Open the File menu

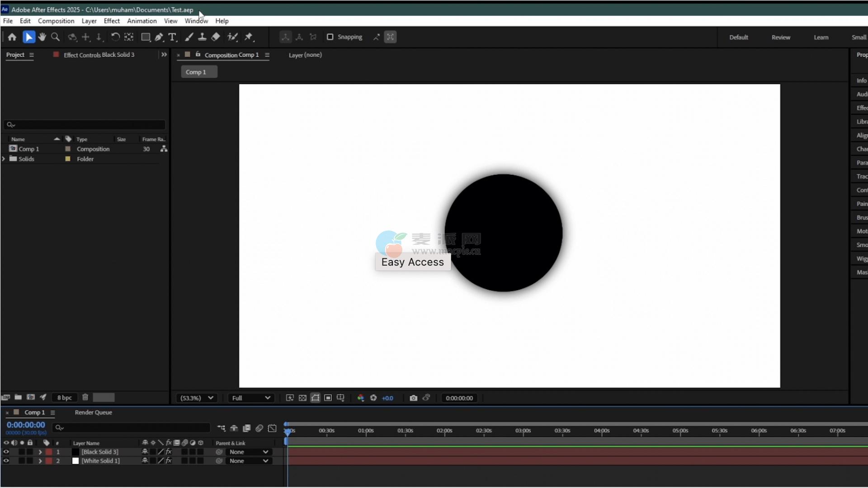click(x=8, y=21)
